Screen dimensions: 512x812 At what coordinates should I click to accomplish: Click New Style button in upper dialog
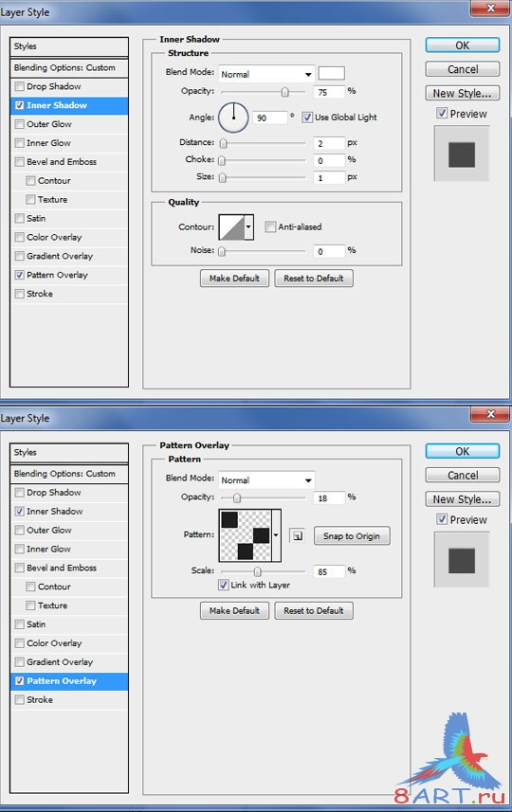pos(463,93)
